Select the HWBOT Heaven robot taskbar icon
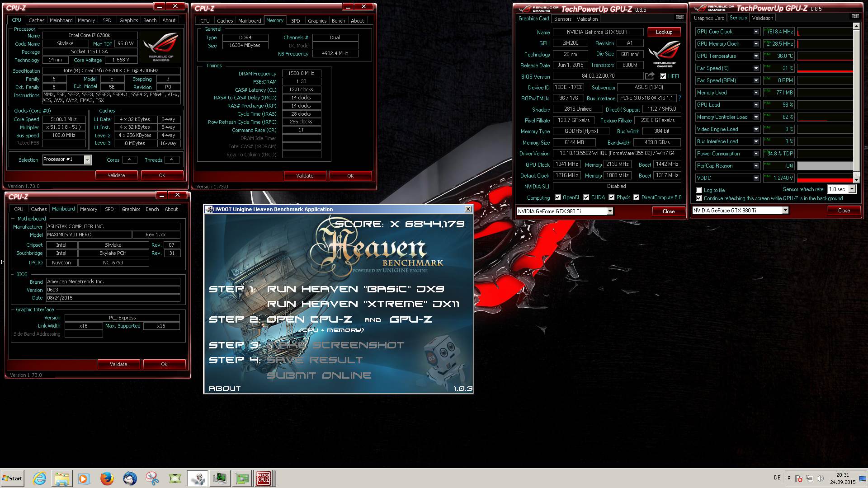 coord(198,478)
